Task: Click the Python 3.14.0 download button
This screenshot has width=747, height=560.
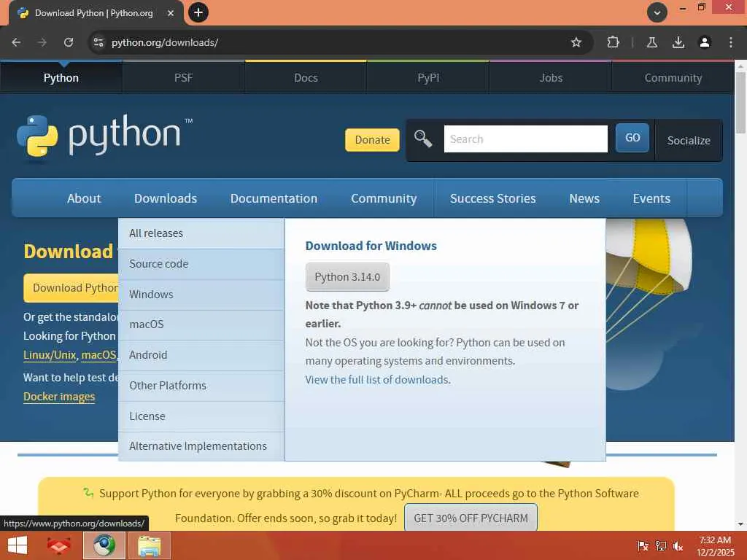Action: [x=347, y=276]
